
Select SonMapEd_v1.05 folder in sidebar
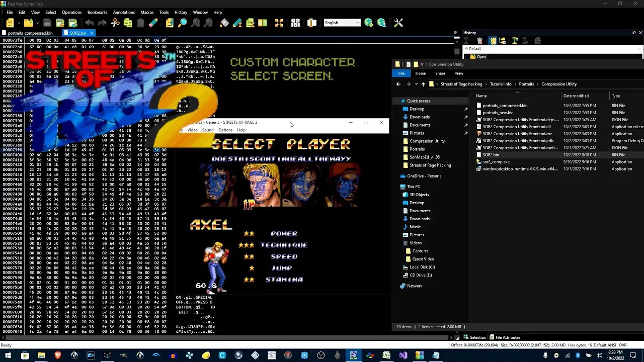click(x=424, y=157)
